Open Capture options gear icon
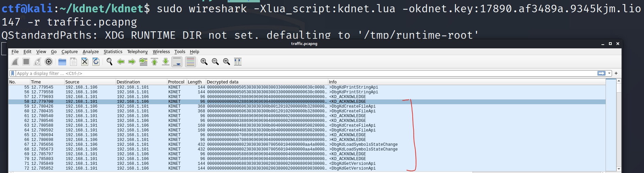 tap(49, 62)
